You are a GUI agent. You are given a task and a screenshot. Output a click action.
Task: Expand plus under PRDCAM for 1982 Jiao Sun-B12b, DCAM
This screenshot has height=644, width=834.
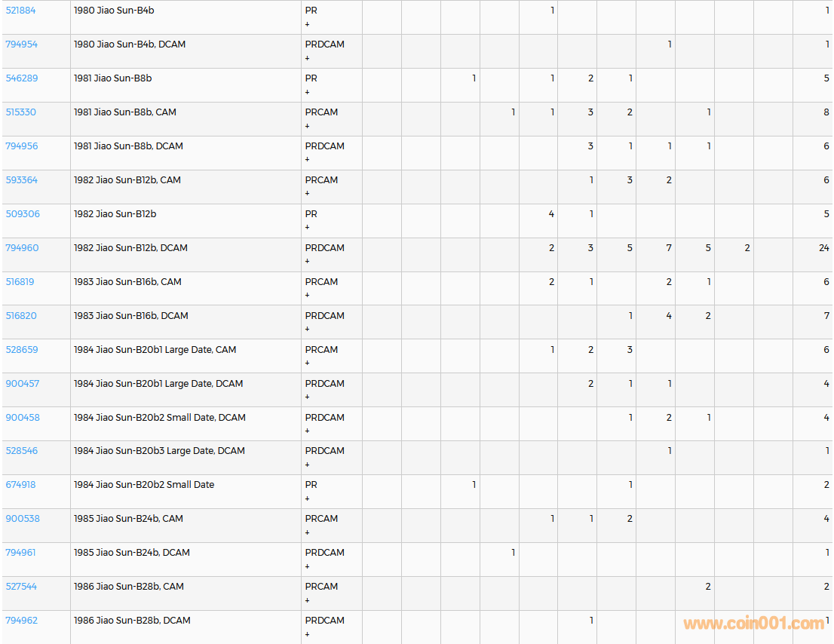pyautogui.click(x=307, y=262)
